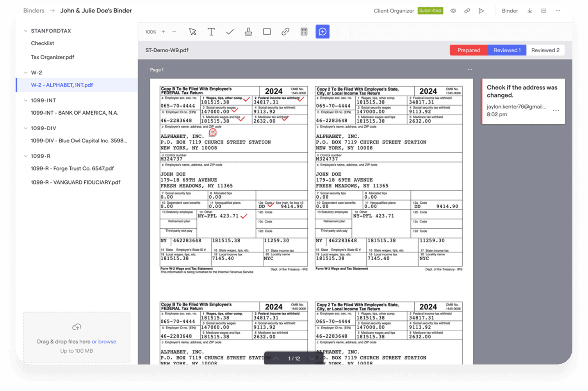Open 1099-R - VANGUARD FIDUCIARY.pdf
Screen dimensions: 588x391
(x=76, y=182)
